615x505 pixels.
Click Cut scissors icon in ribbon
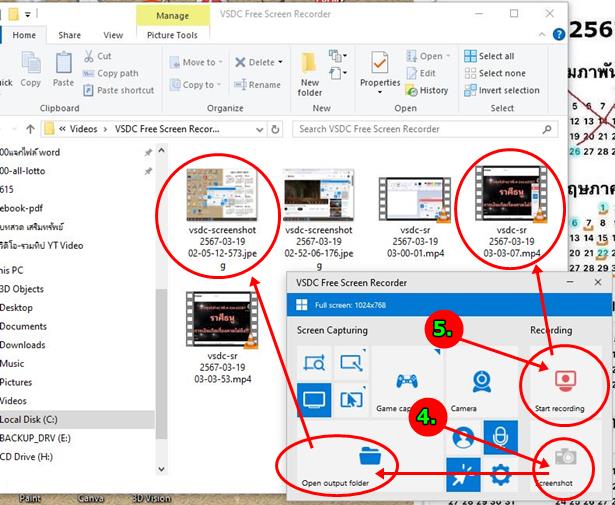89,56
